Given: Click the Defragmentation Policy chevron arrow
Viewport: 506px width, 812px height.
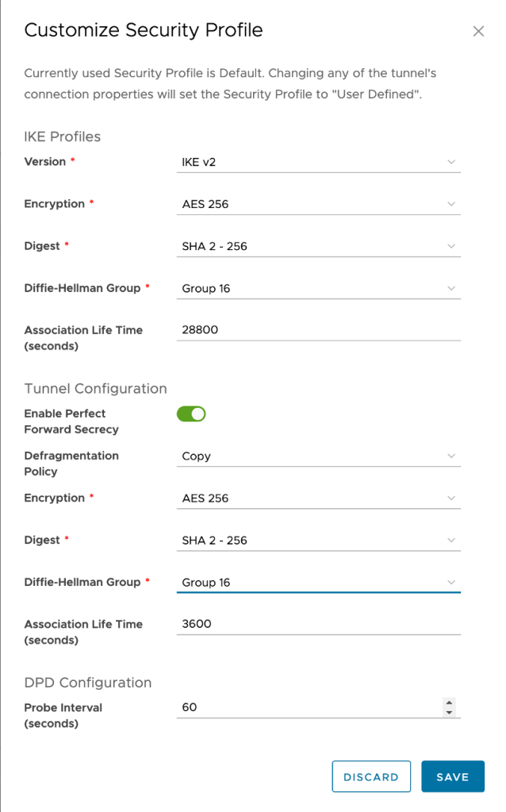Looking at the screenshot, I should pos(451,456).
